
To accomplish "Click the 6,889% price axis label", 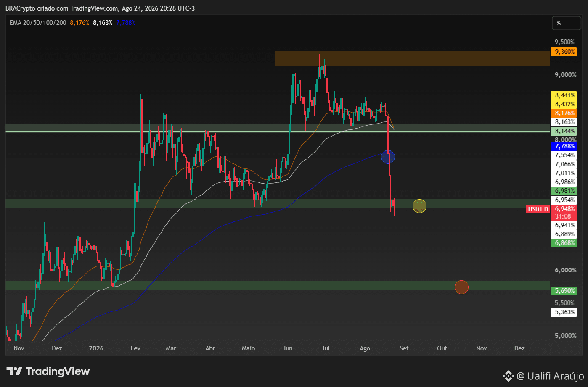I will (563, 234).
